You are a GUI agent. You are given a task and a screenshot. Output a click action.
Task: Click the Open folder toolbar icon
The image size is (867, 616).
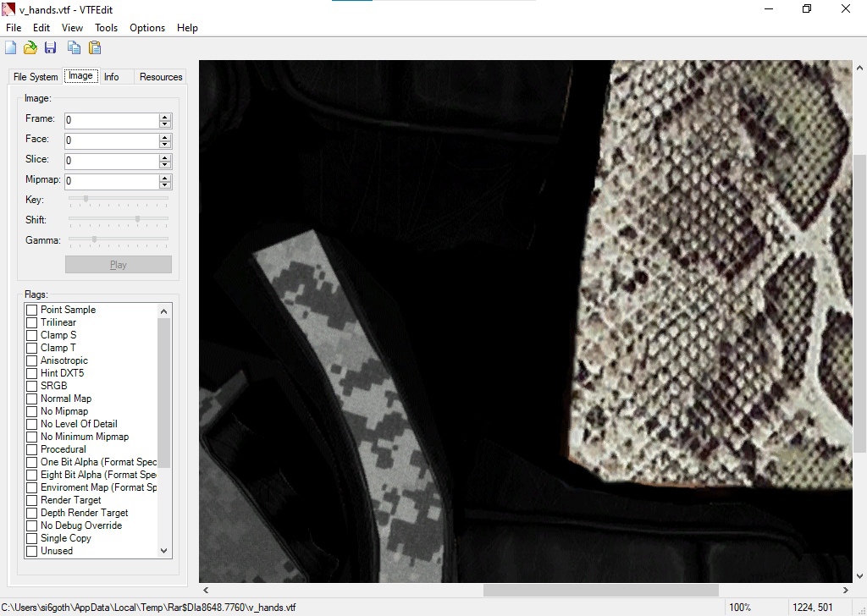pos(30,47)
